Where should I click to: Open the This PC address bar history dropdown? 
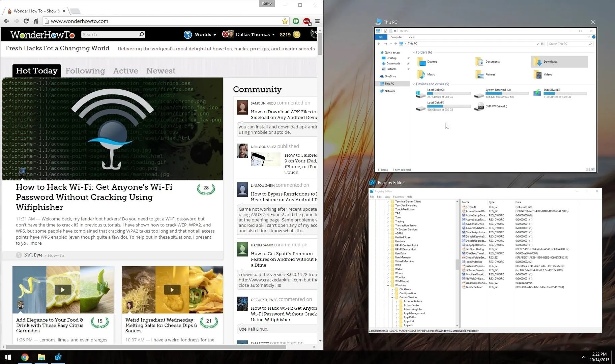pyautogui.click(x=537, y=44)
